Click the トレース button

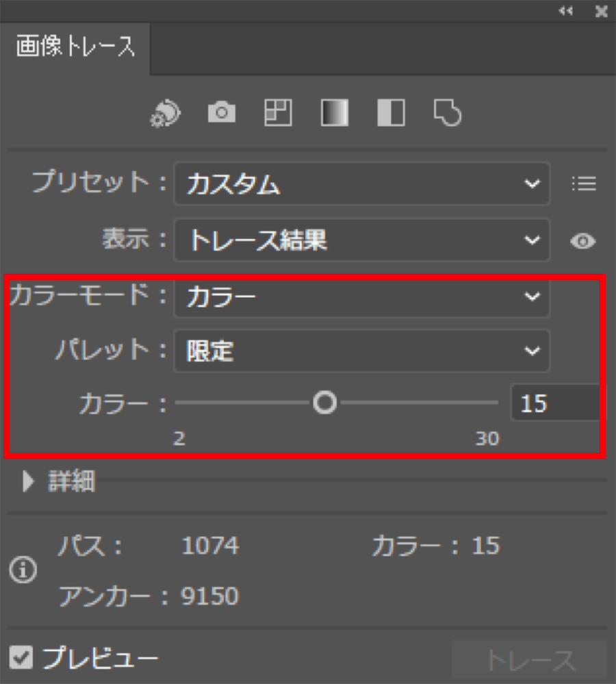pos(530,660)
